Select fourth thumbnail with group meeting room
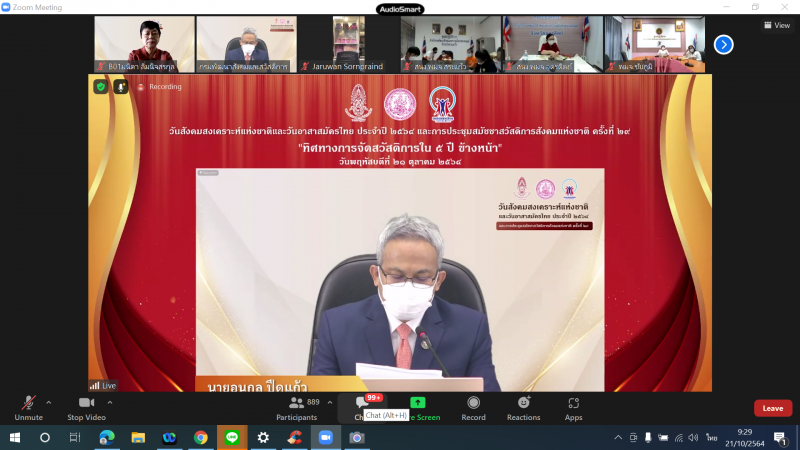This screenshot has width=800, height=450. 451,44
